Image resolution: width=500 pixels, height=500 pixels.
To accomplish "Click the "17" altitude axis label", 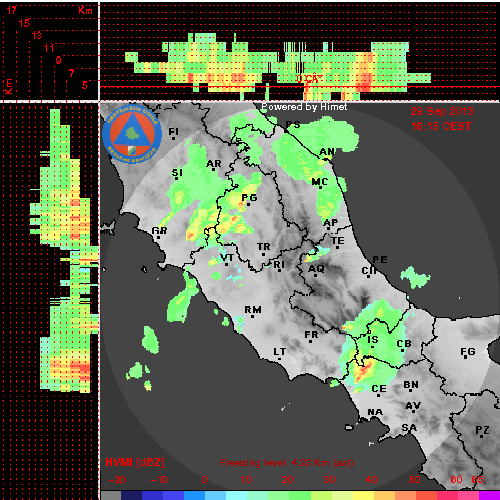I will (x=12, y=10).
